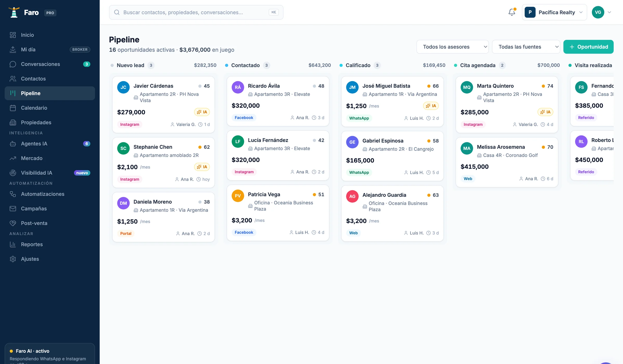Click the Calendario calendar icon

(13, 108)
